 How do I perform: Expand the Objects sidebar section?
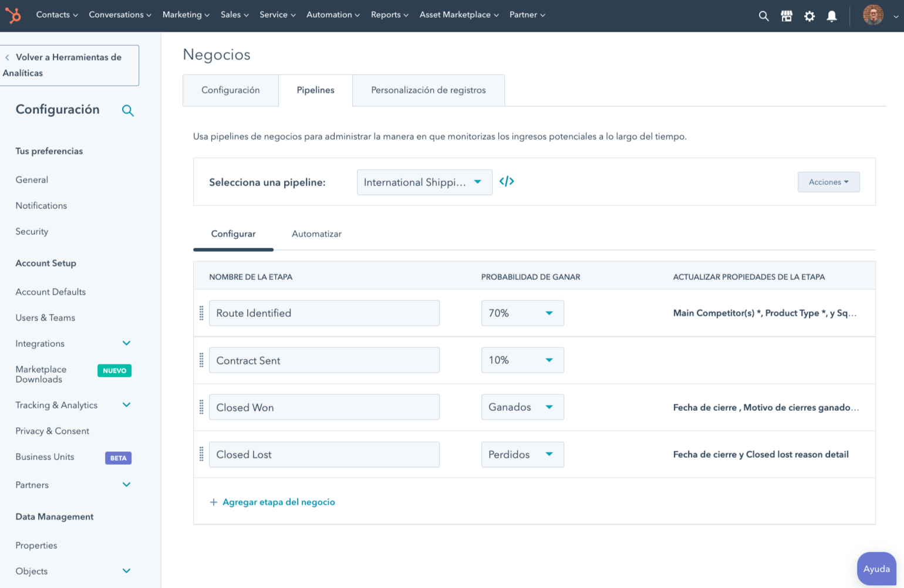coord(126,571)
